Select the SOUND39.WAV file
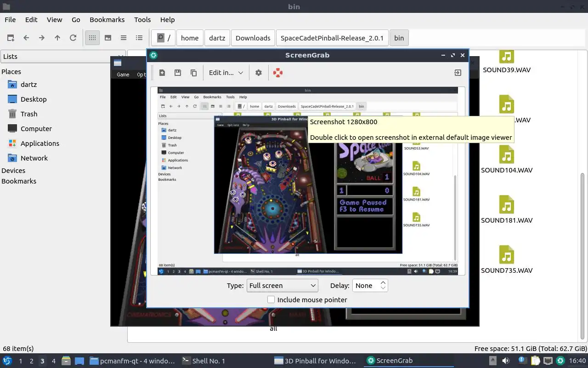 pyautogui.click(x=507, y=62)
